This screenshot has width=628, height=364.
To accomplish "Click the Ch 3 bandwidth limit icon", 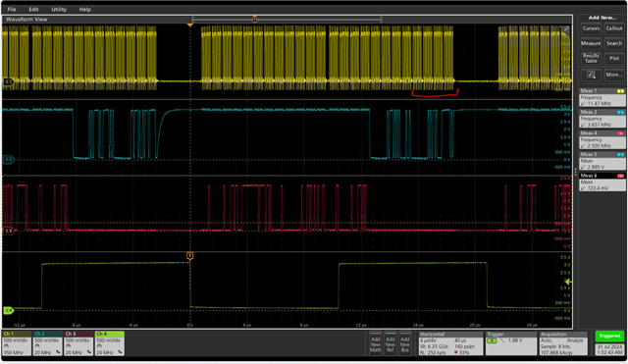I will point(89,352).
